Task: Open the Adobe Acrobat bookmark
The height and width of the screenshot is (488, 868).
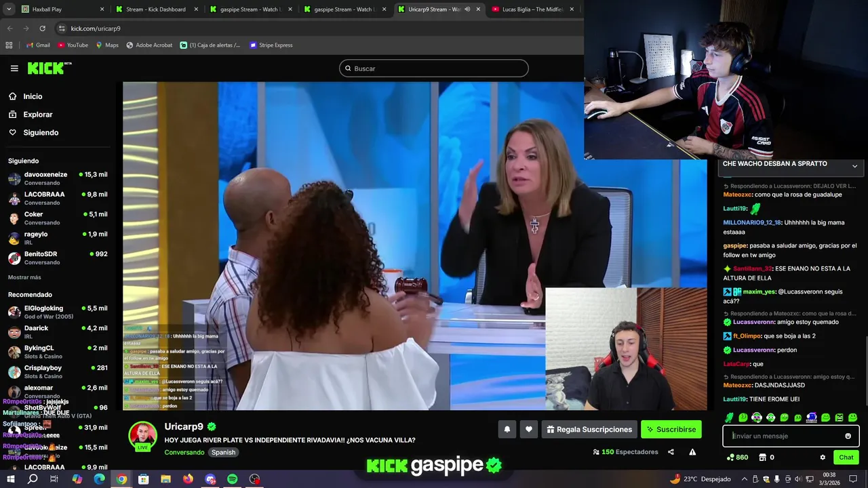Action: (x=149, y=45)
